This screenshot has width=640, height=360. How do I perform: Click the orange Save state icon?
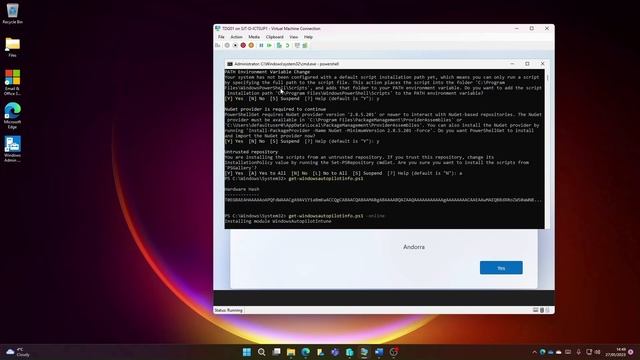click(x=251, y=45)
